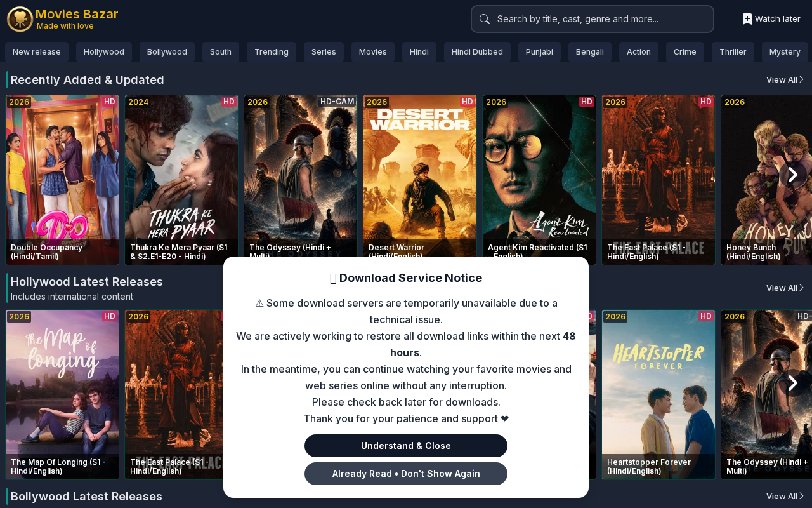Select the Bollywood category chip
Viewport: 812px width, 508px height.
(167, 52)
